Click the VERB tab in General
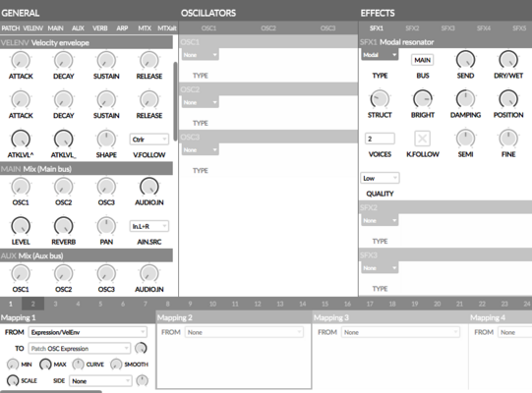The height and width of the screenshot is (393, 532). pos(100,28)
